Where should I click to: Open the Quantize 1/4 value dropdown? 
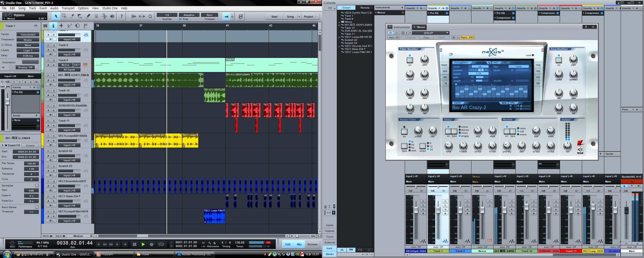[167, 15]
